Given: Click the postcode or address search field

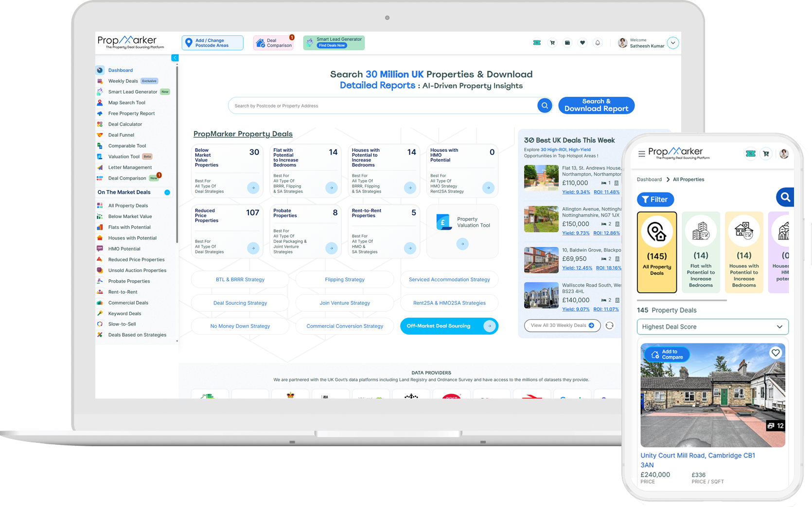Looking at the screenshot, I should 383,106.
